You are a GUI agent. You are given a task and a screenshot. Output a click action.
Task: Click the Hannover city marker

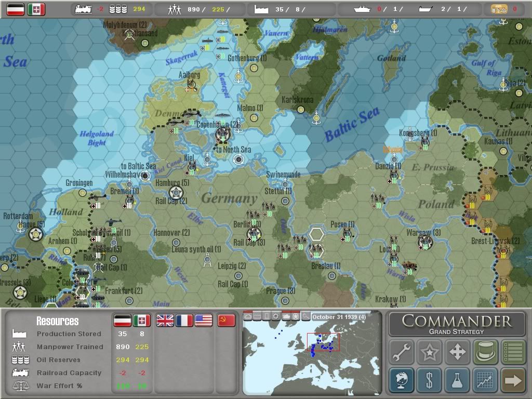(x=176, y=242)
